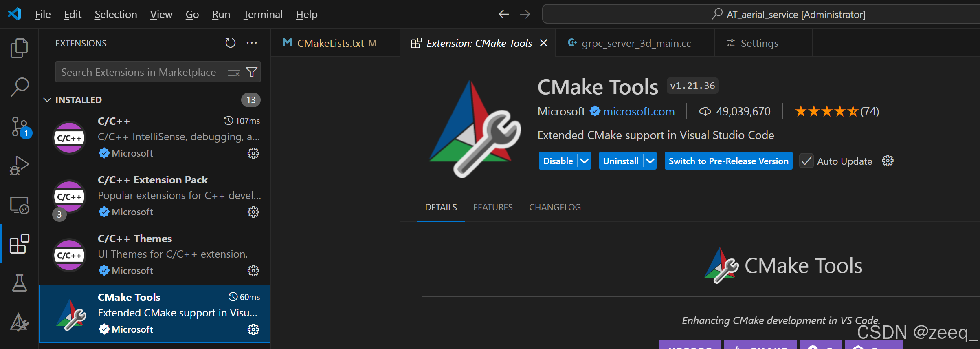This screenshot has height=349, width=980.
Task: Open manage gear for C/C++ Extension Pack
Action: click(253, 212)
